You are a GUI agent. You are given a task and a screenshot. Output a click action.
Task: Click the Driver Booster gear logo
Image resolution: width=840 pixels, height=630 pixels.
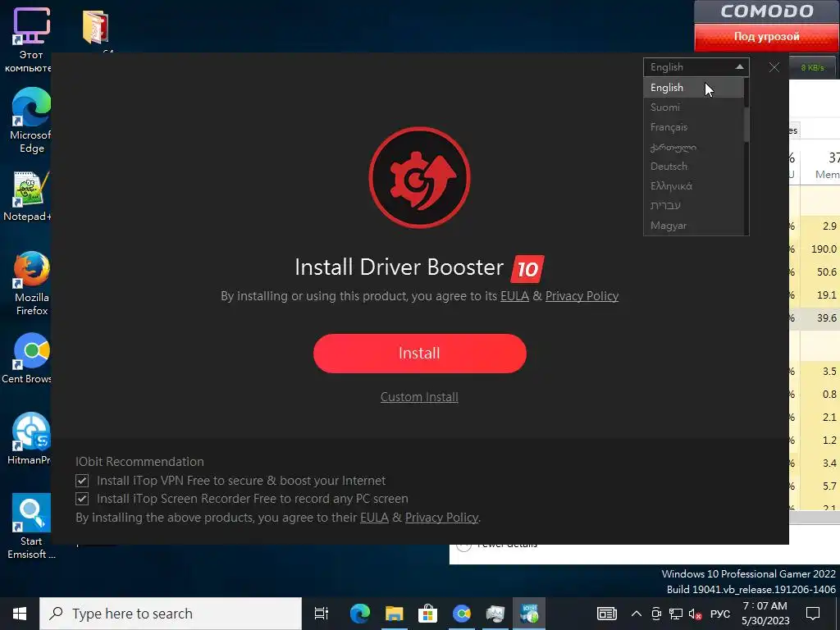419,177
